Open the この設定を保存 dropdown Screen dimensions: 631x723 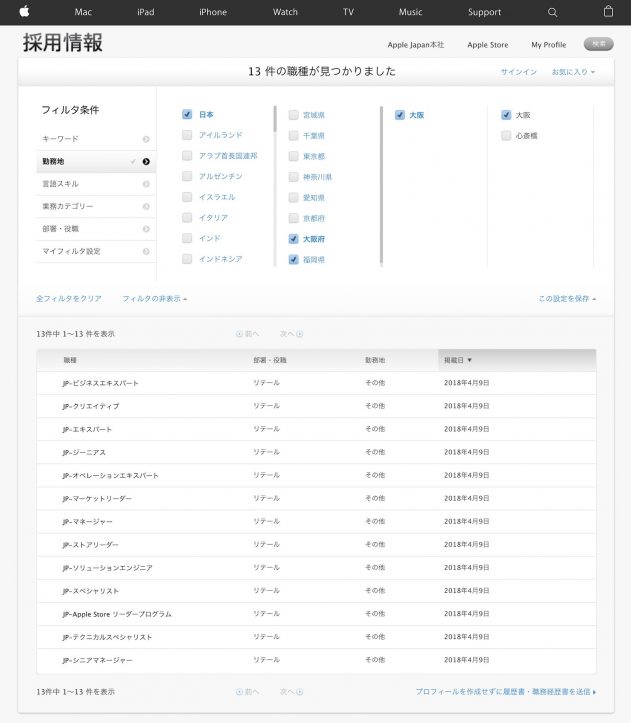point(567,299)
